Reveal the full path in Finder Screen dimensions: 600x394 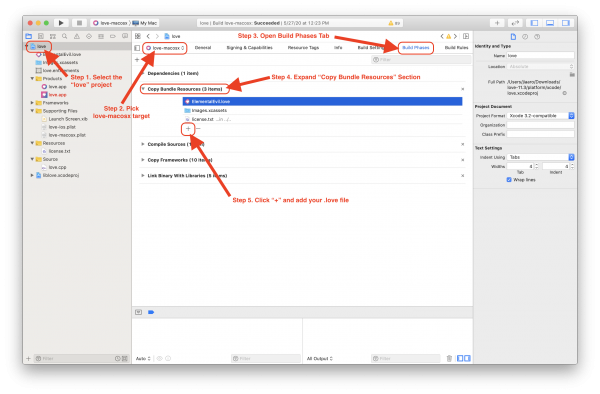564,93
